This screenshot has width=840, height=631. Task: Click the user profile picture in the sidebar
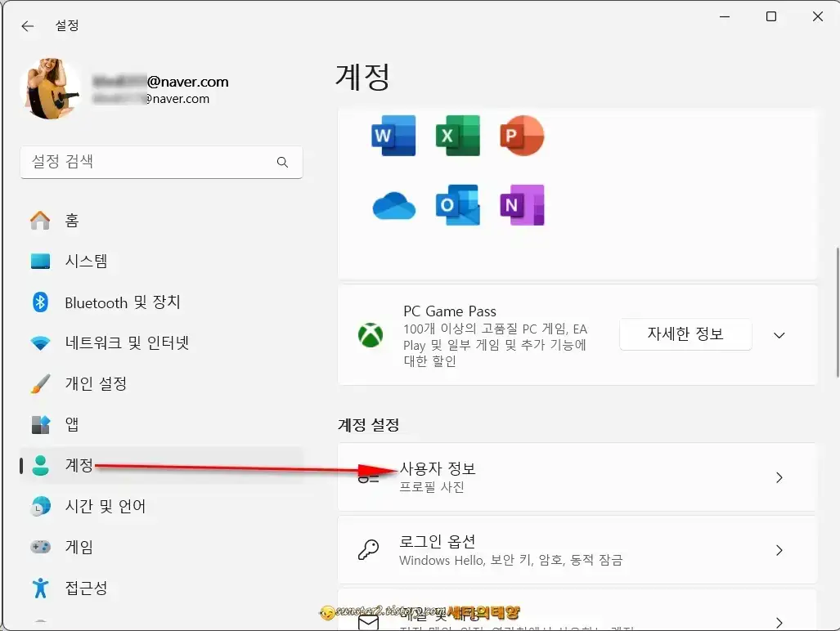(50, 87)
